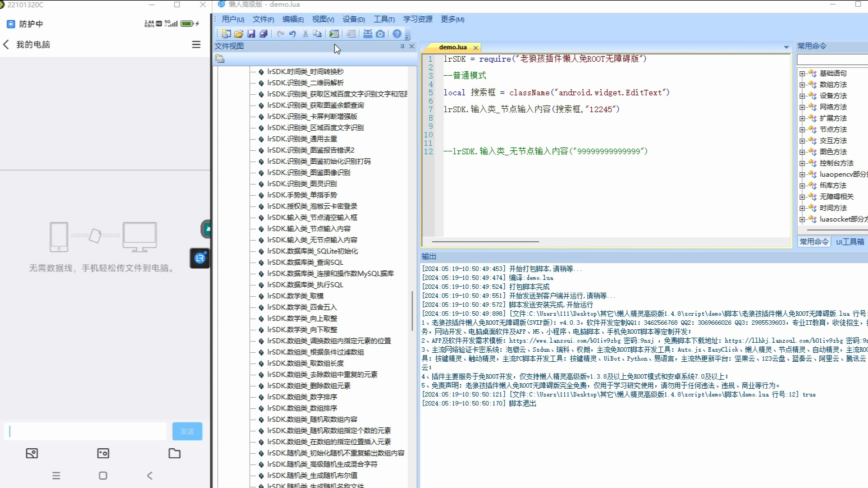This screenshot has width=868, height=488.
Task: Click the 常用命令 tree horizontal scrollbar
Action: (x=837, y=230)
